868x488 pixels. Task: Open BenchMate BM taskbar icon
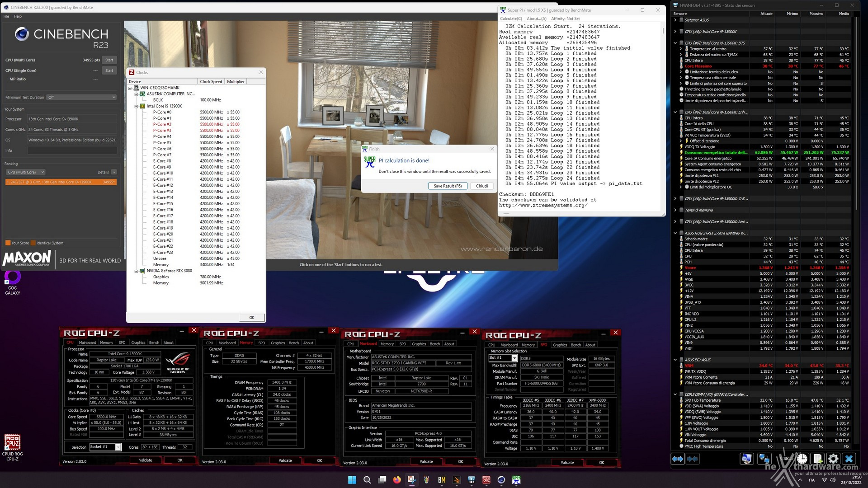click(442, 480)
